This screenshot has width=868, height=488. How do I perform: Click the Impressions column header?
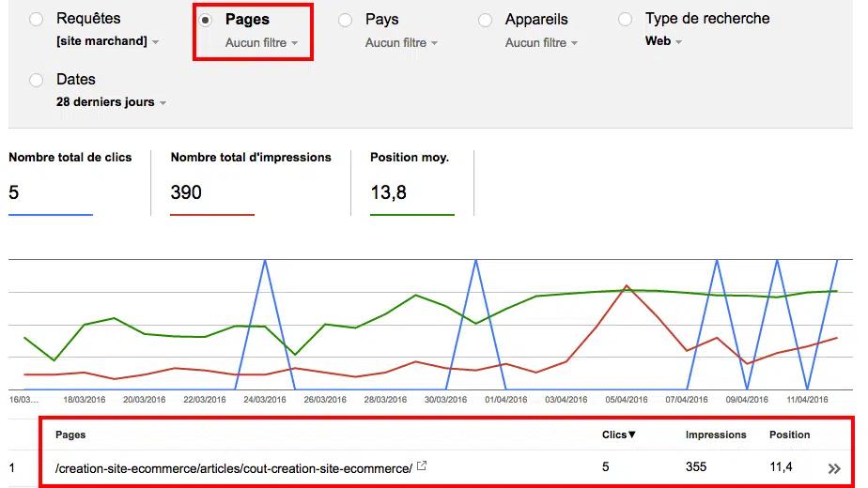pyautogui.click(x=716, y=435)
